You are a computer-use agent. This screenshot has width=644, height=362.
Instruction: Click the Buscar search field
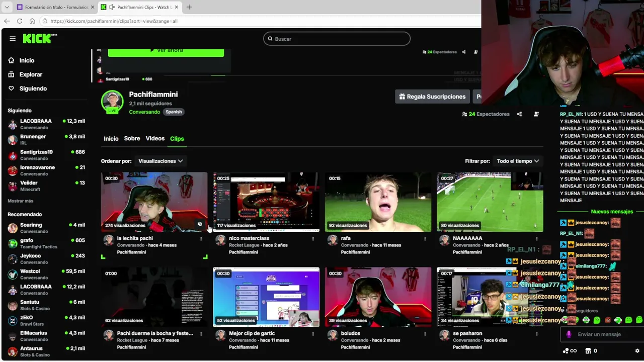[x=337, y=39]
